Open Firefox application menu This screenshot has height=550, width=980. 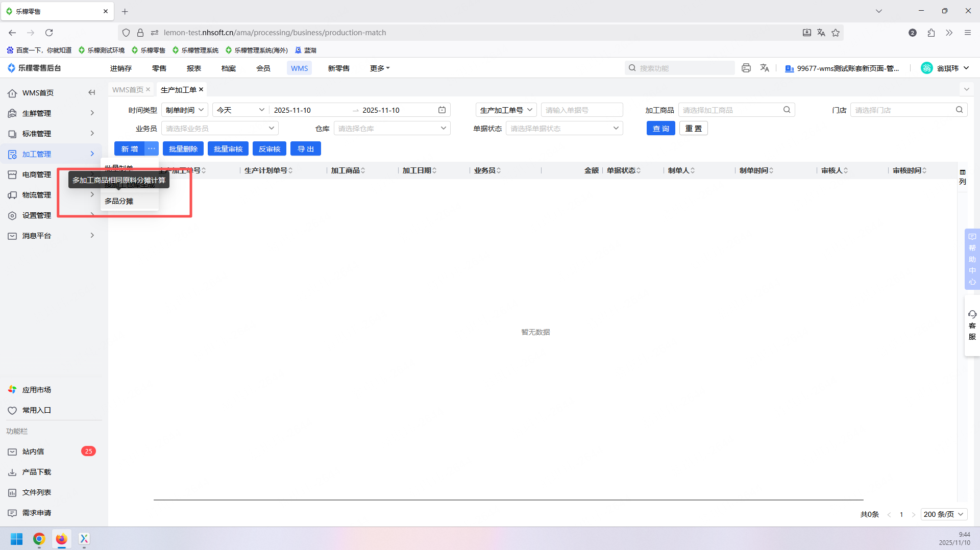[x=967, y=33]
